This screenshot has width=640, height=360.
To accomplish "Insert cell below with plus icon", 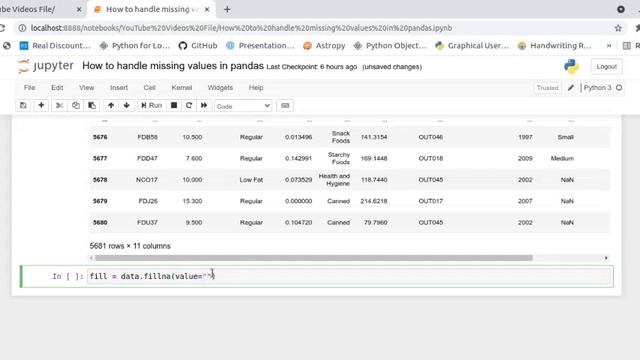I will [41, 106].
